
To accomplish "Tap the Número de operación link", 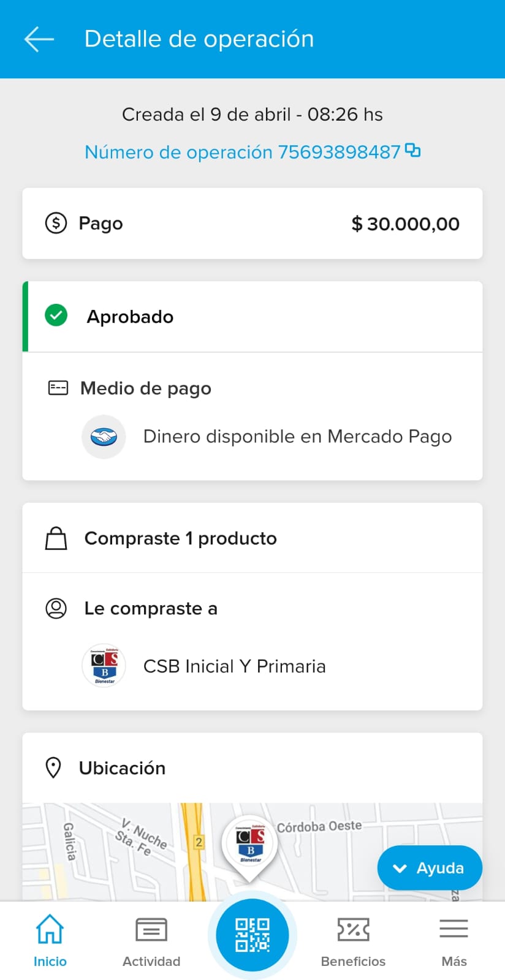I will tap(243, 152).
